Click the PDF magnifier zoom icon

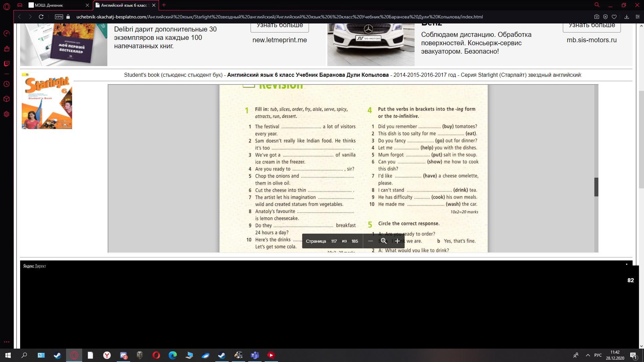point(384,241)
